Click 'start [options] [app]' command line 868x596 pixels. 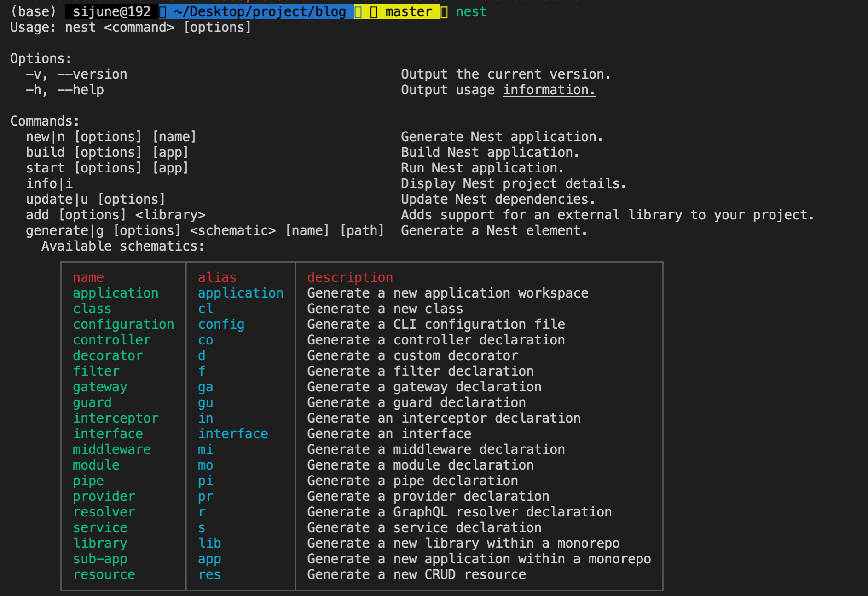point(107,168)
